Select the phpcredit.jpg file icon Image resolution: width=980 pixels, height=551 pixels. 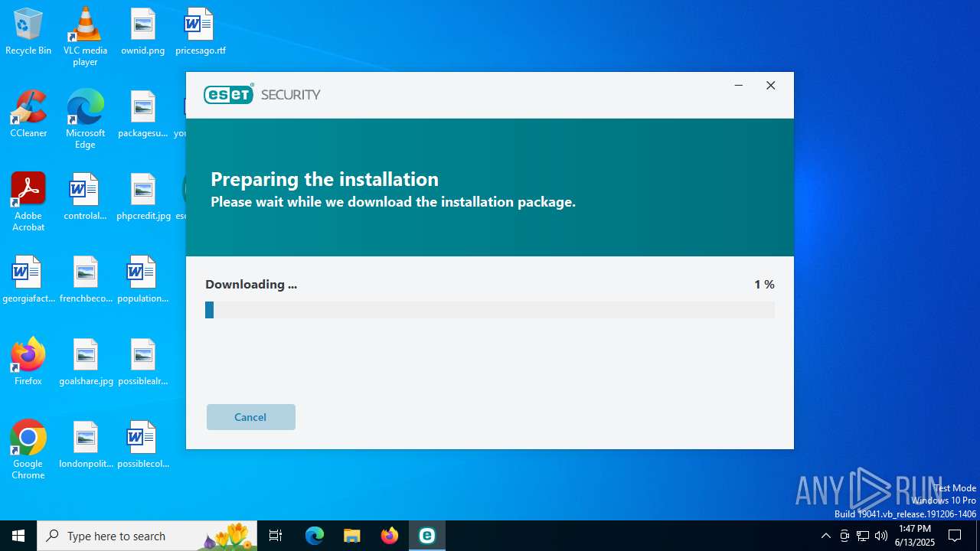point(143,197)
